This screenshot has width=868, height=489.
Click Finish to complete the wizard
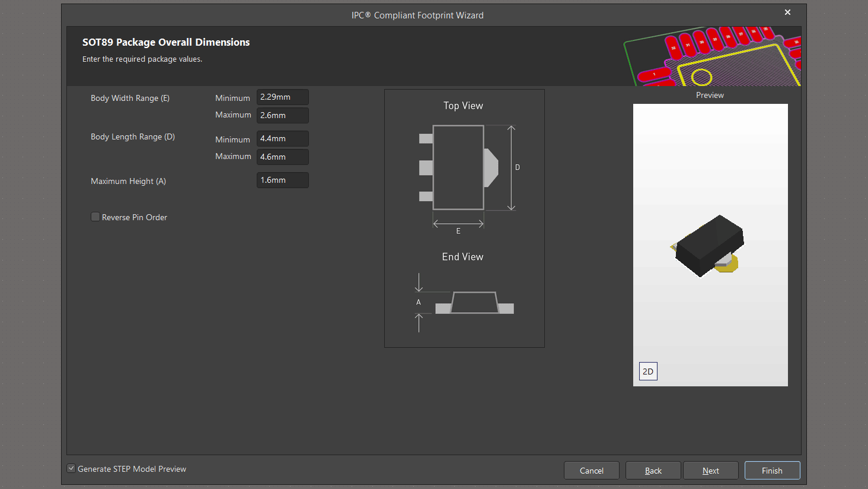pos(772,471)
